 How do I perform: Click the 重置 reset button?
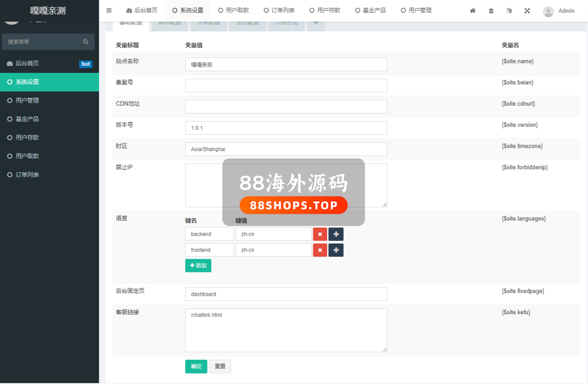pos(220,367)
